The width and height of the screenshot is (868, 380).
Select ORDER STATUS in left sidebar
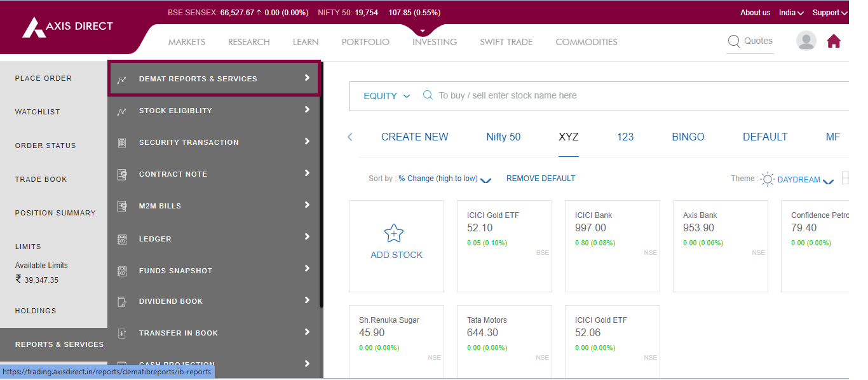click(45, 146)
